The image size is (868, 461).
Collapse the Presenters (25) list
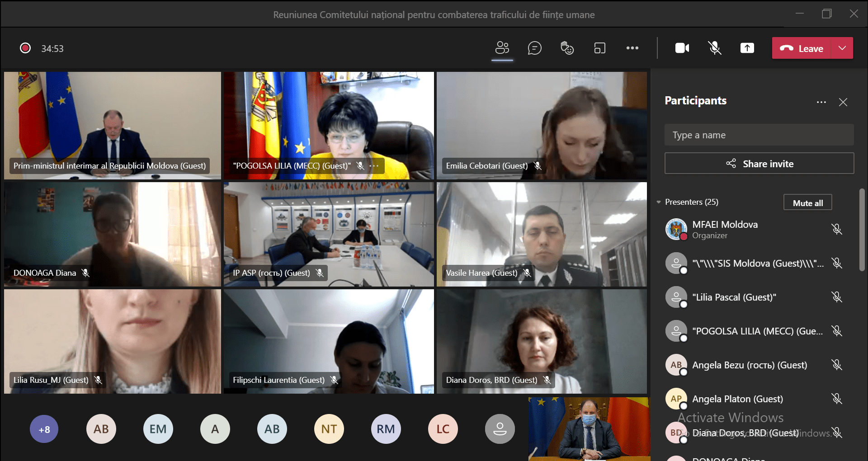coord(659,202)
